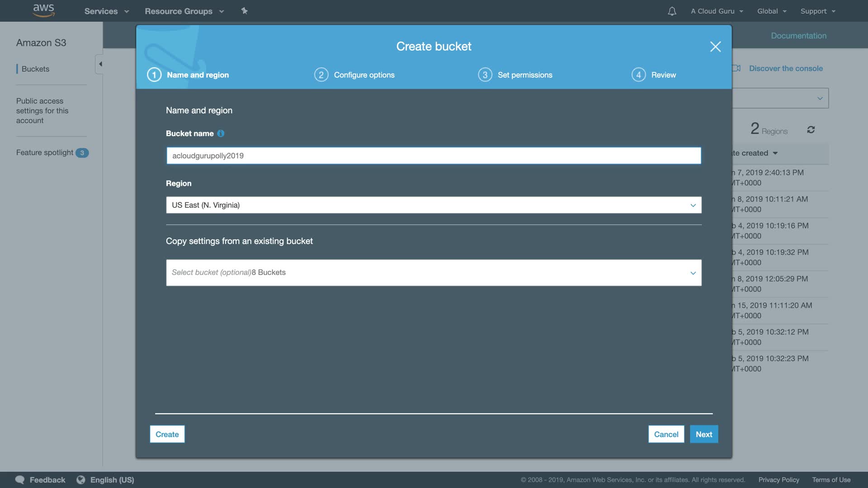This screenshot has width=868, height=488.
Task: Click the English (US) language globe icon
Action: tap(81, 480)
